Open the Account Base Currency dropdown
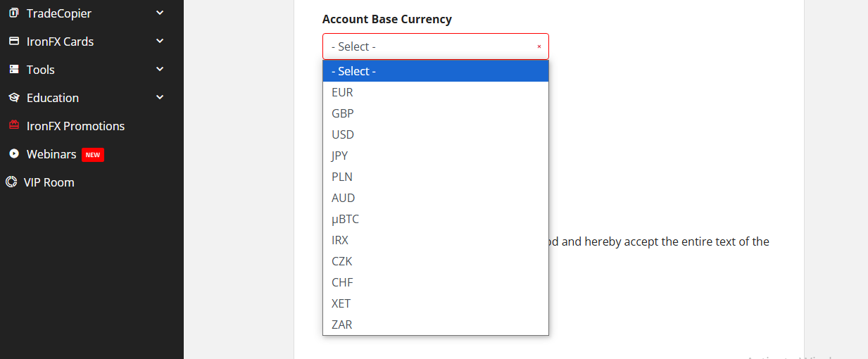 [x=435, y=46]
